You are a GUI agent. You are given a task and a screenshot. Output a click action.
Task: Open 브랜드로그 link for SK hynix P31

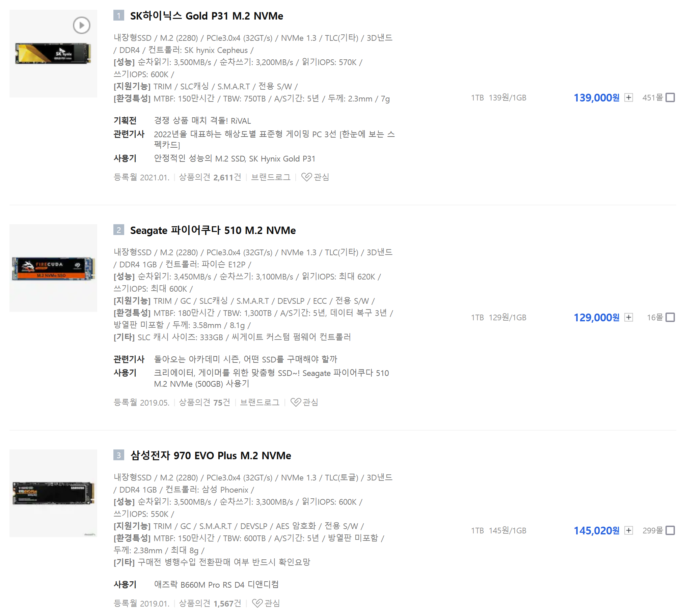(271, 177)
